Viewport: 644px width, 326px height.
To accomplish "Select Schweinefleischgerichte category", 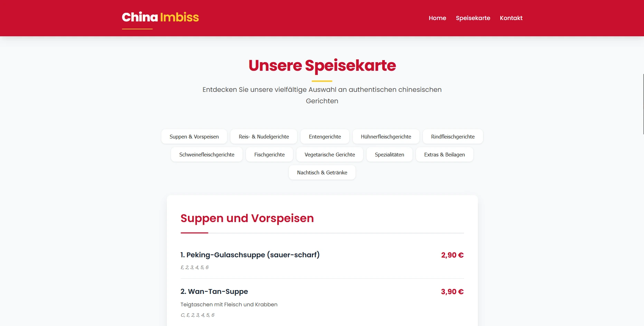I will [x=207, y=154].
